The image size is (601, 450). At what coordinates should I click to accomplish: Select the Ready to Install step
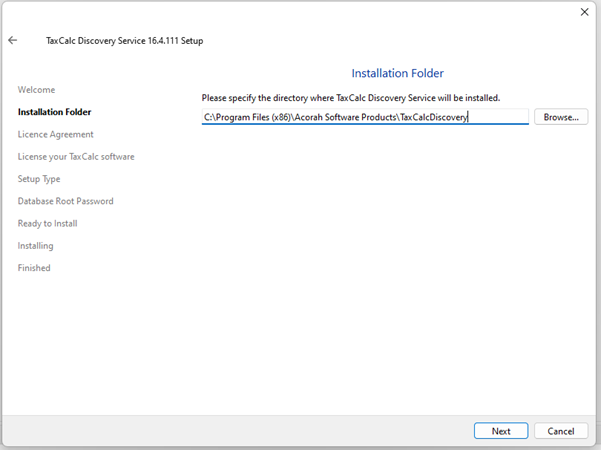pos(47,223)
